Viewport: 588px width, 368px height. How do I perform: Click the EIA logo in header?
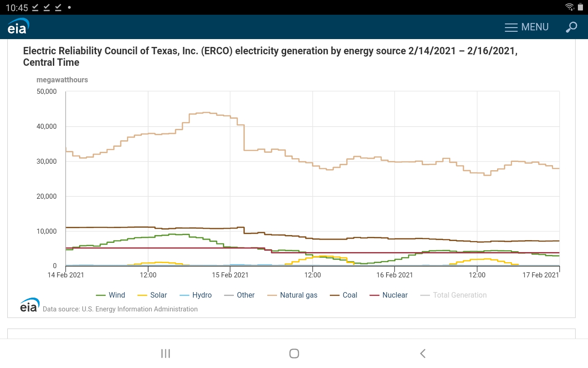18,26
